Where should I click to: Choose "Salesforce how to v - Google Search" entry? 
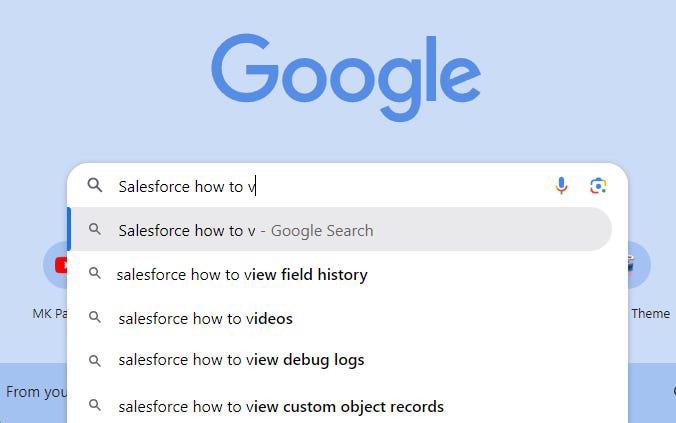(246, 230)
